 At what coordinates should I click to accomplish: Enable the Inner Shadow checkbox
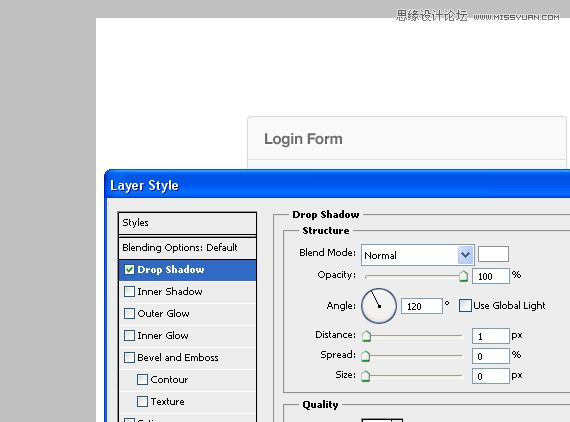[129, 292]
